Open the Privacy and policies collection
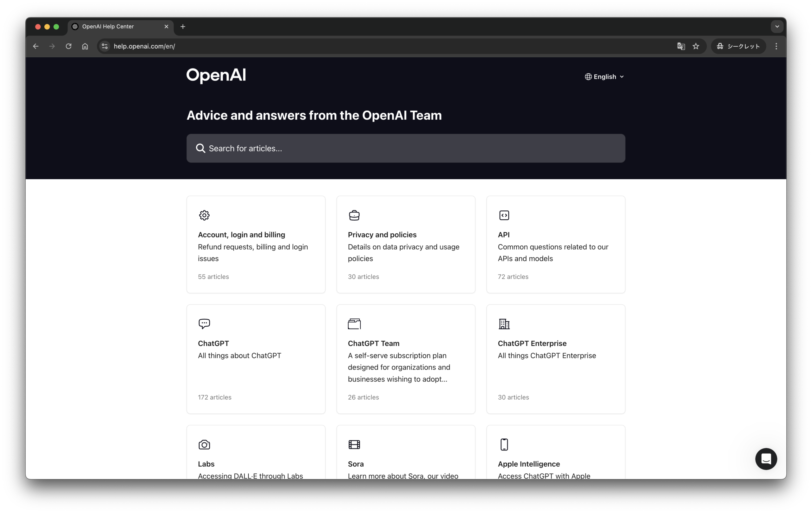Screen dimensions: 812x513 (x=406, y=244)
